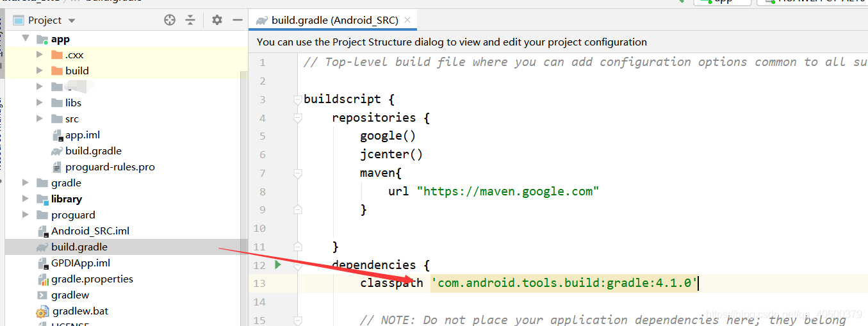Viewport: 868px width, 326px height.
Task: Expand the .cxx folder
Action: (40, 54)
